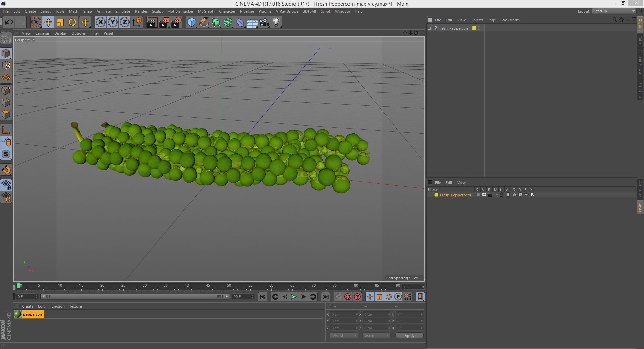Open Object Manager Tags menu
This screenshot has width=644, height=349.
point(492,20)
